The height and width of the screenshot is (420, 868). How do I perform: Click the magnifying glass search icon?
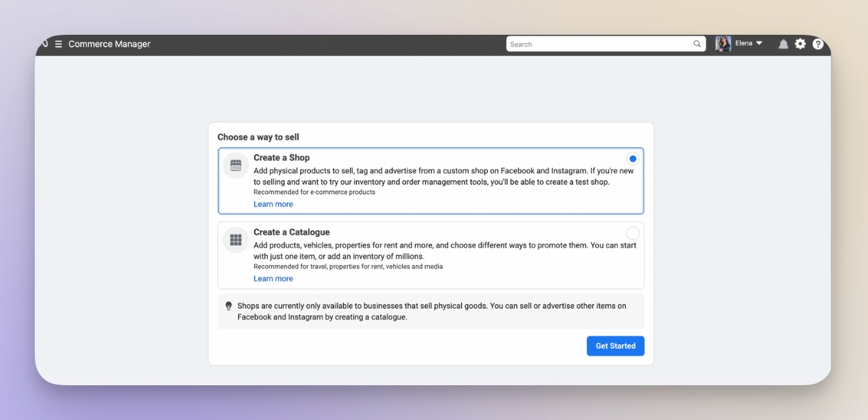tap(697, 44)
